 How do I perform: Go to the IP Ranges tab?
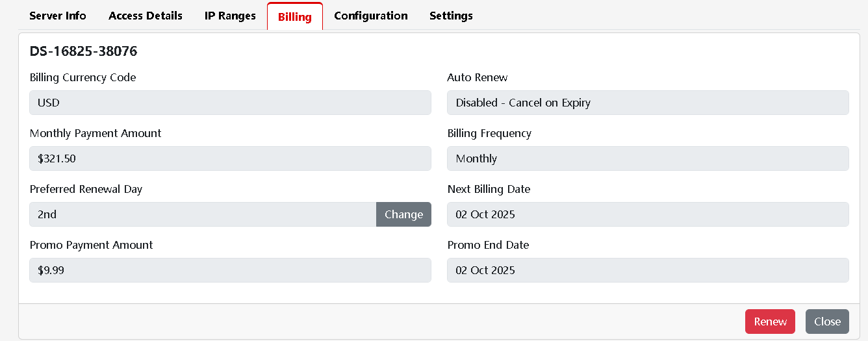point(230,16)
